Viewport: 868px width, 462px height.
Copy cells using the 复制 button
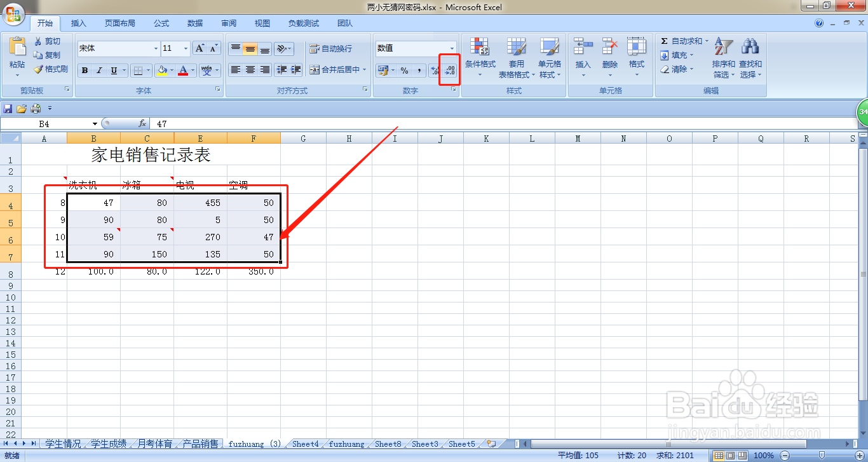coord(48,55)
